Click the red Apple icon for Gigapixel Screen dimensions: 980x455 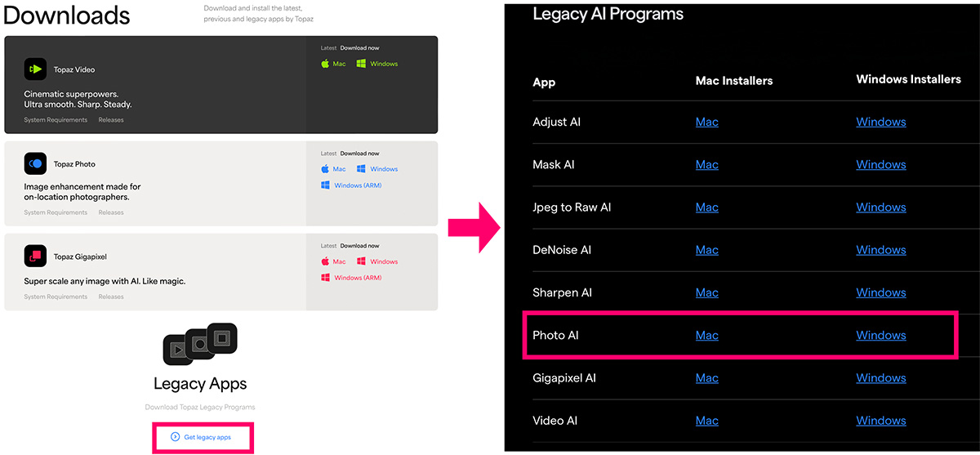click(x=324, y=261)
